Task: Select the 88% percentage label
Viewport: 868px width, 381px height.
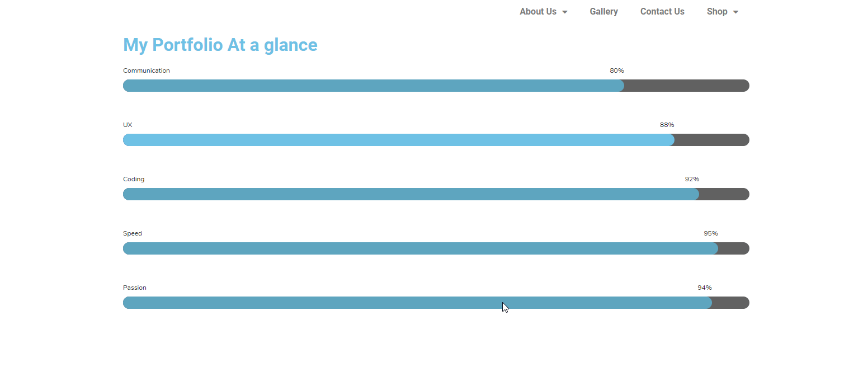Action: (x=667, y=125)
